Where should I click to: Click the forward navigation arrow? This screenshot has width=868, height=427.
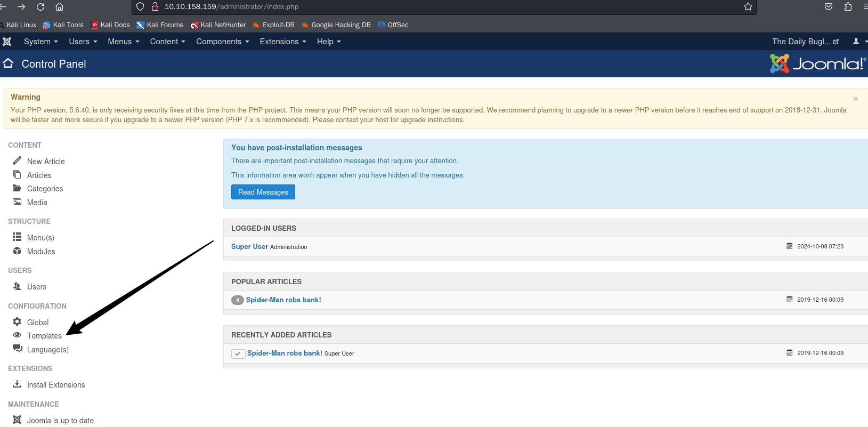point(21,7)
